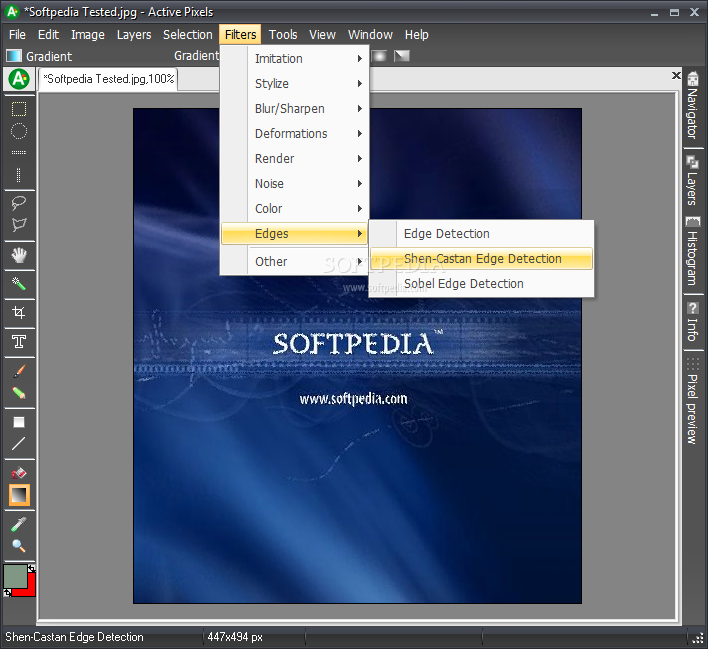This screenshot has height=649, width=708.
Task: Expand the Other filter submenu
Action: point(294,261)
